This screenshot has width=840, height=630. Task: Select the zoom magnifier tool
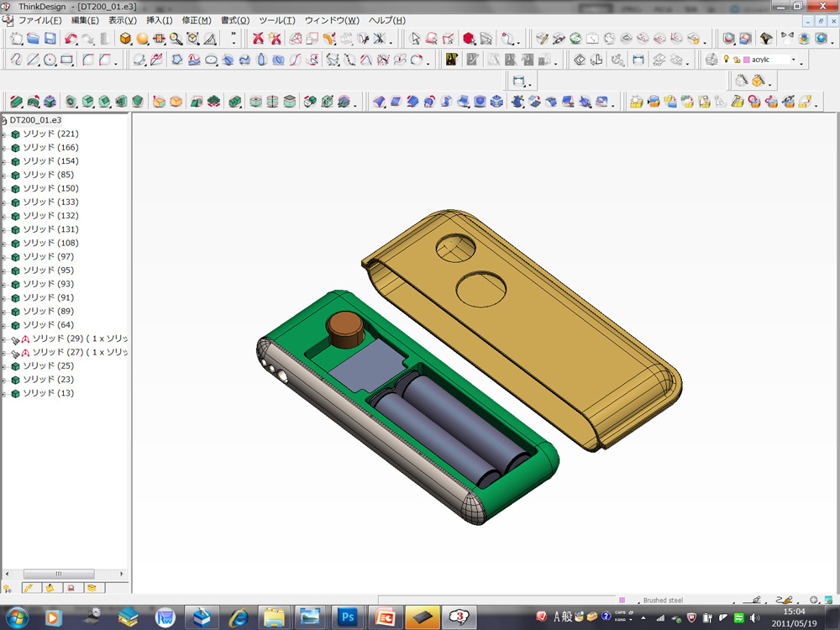click(176, 39)
